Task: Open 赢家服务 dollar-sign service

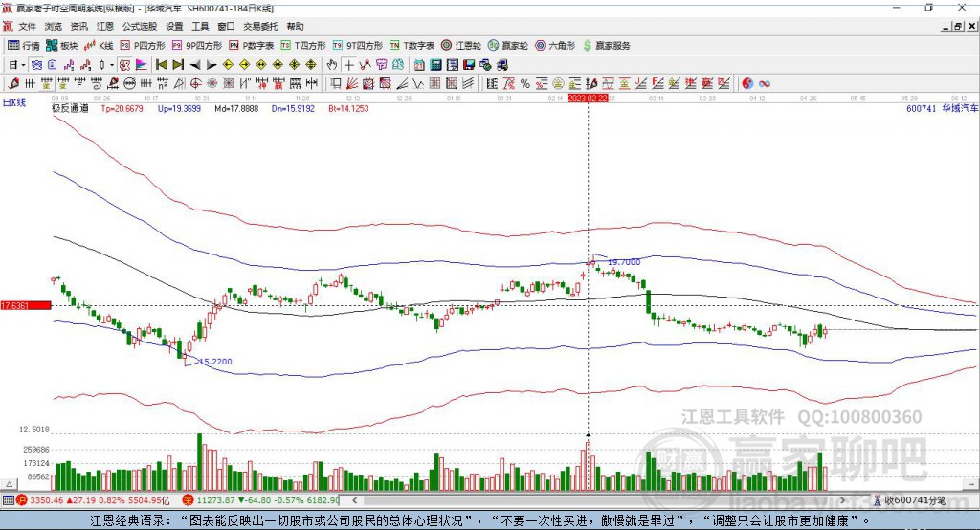Action: [607, 46]
